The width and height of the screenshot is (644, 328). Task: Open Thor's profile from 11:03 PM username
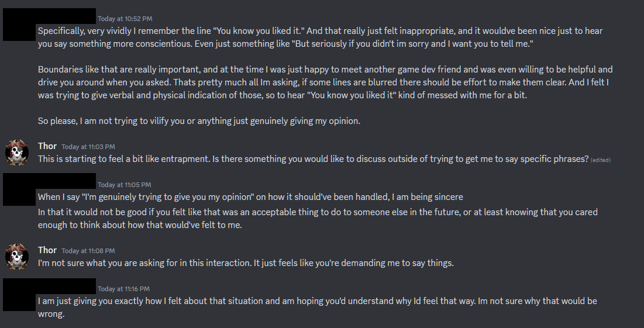tap(47, 146)
